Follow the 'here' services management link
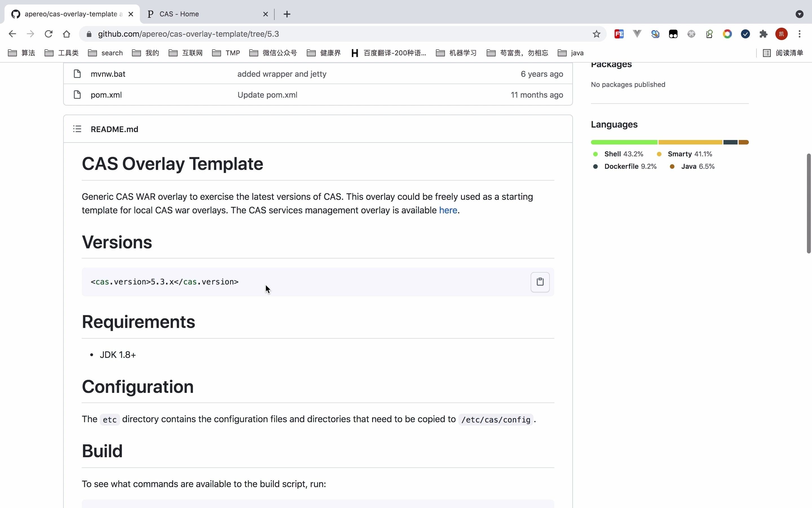 point(448,210)
